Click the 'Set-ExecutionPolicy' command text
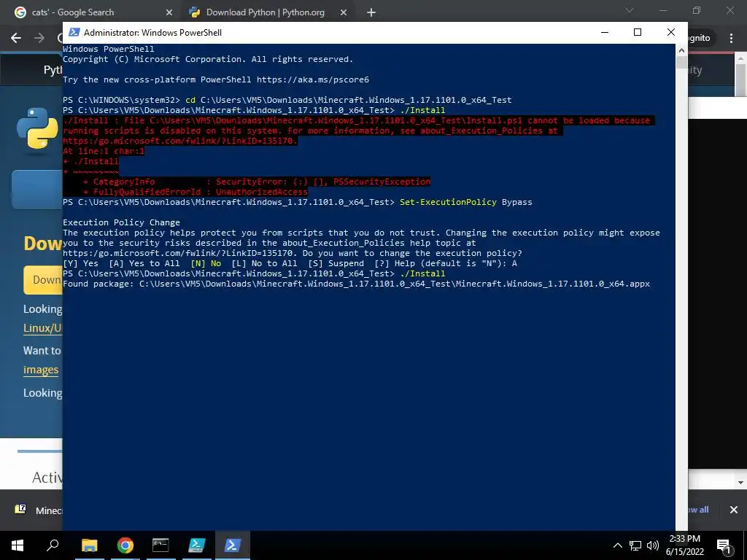 448,202
